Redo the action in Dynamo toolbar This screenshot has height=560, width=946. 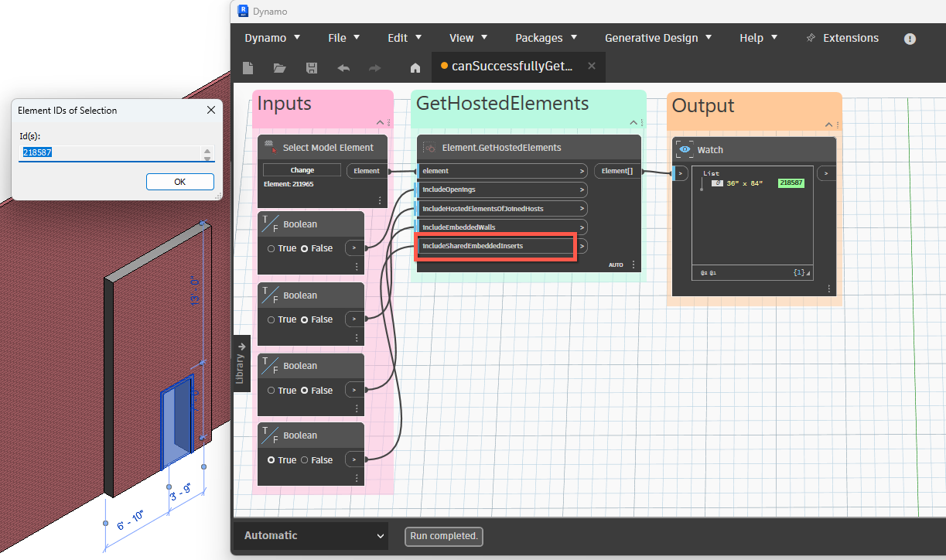pos(374,67)
